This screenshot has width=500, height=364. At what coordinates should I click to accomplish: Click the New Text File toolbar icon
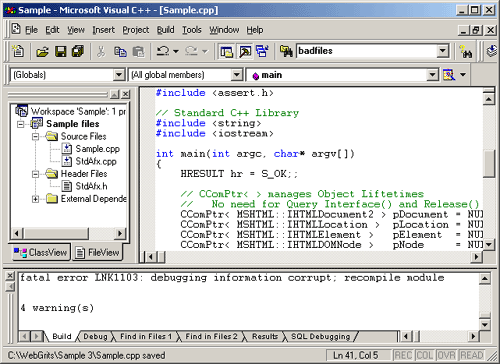pos(18,51)
